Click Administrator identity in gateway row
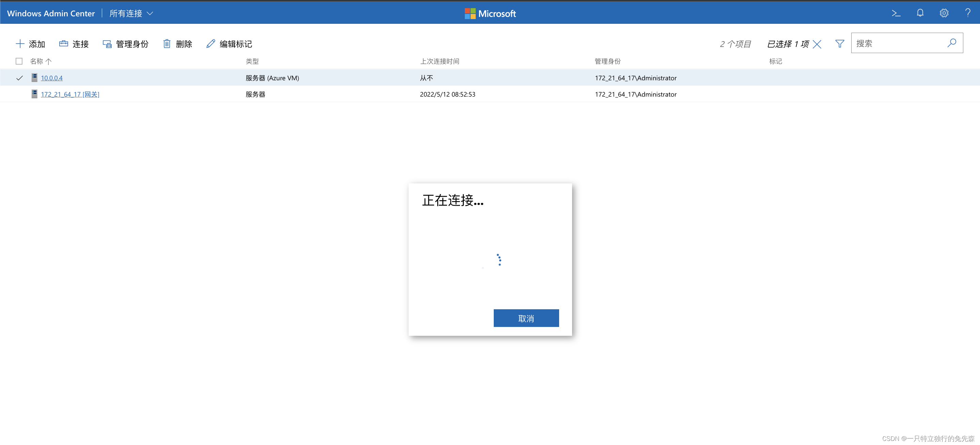This screenshot has width=980, height=445. pos(636,94)
